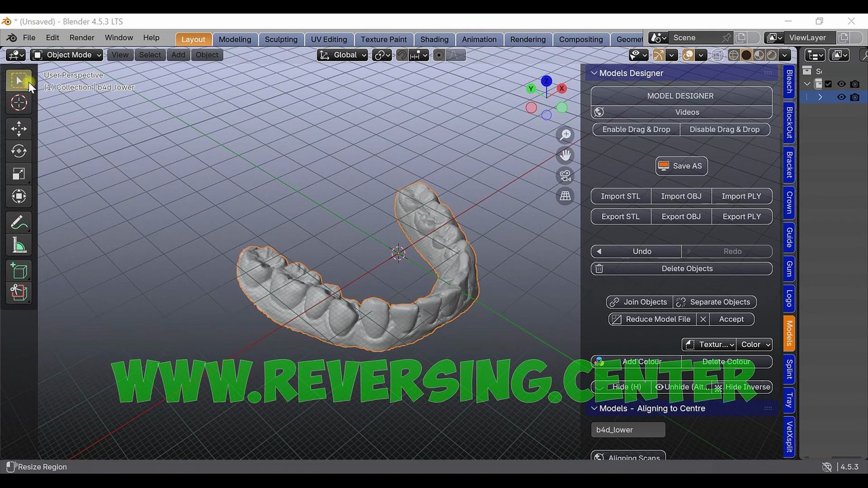Click the Delete Objects button
The width and height of the screenshot is (868, 488).
pyautogui.click(x=682, y=269)
